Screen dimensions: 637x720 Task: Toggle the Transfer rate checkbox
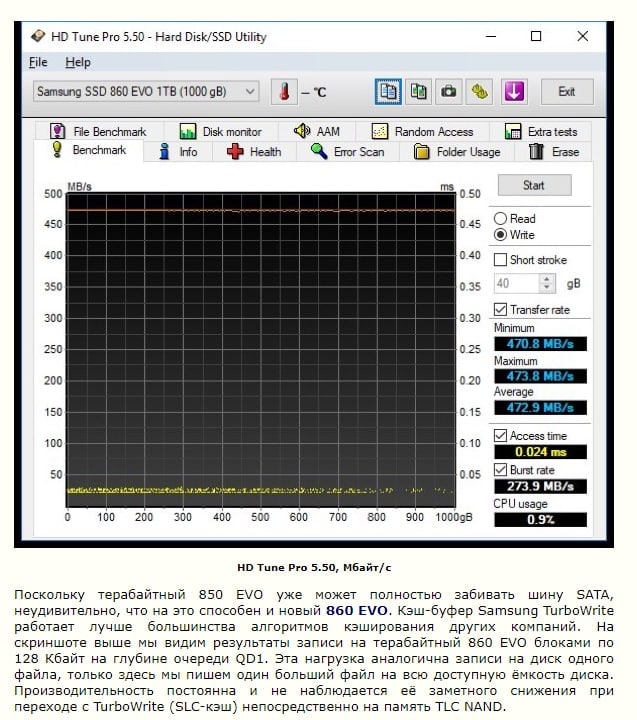pyautogui.click(x=500, y=309)
